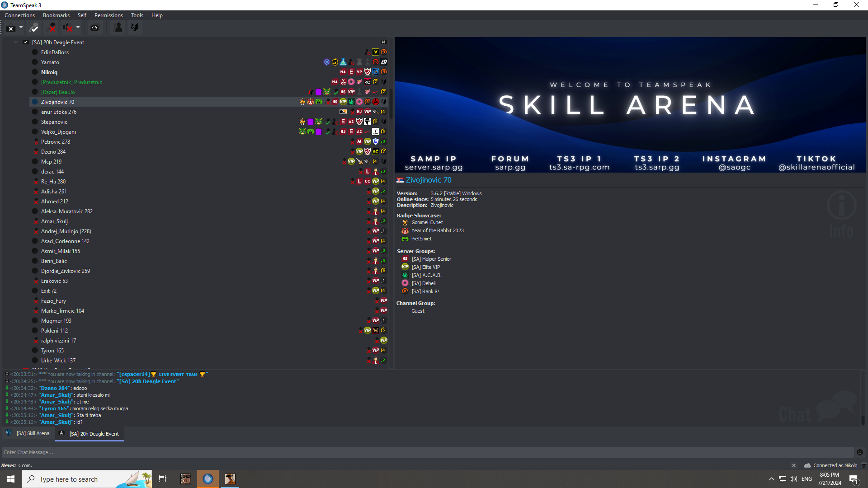868x488 pixels.
Task: Select the whisper lists toolbar icon
Action: pos(134,28)
